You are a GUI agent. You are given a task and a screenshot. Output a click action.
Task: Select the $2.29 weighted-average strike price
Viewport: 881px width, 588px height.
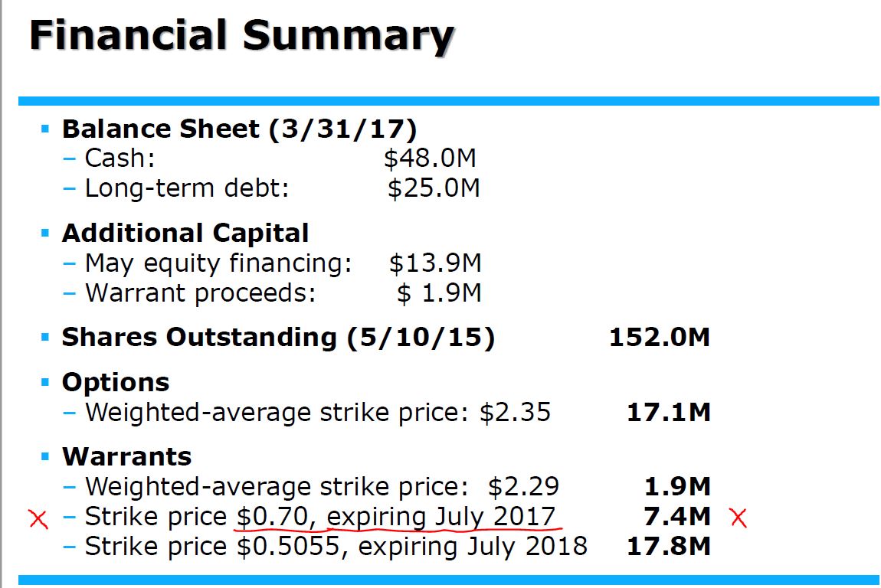tap(524, 486)
